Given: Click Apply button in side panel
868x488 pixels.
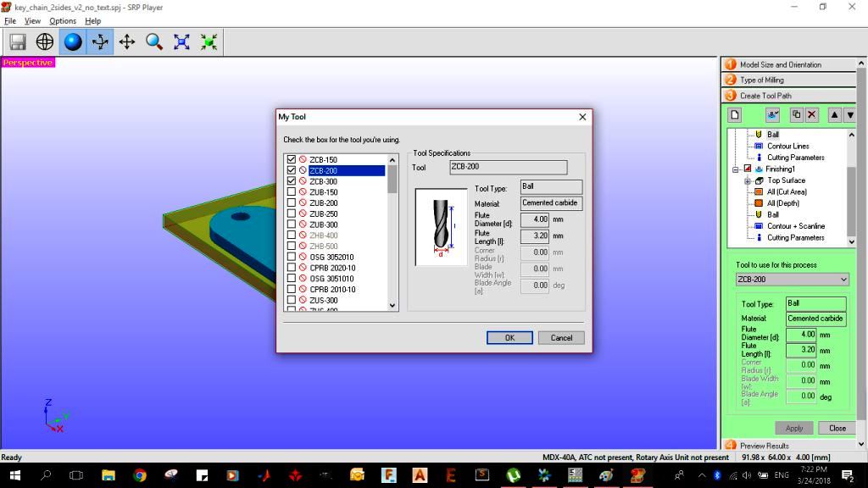Looking at the screenshot, I should tap(793, 428).
